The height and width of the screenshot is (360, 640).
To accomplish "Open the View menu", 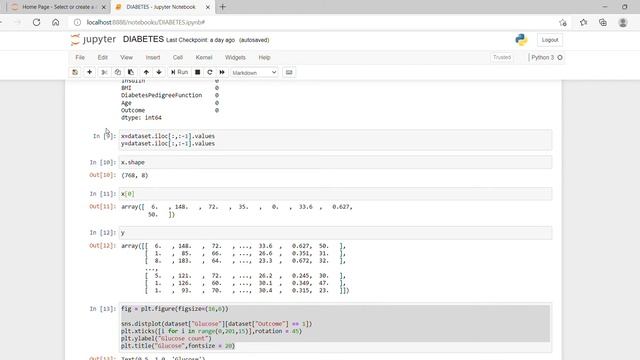I will pos(126,58).
